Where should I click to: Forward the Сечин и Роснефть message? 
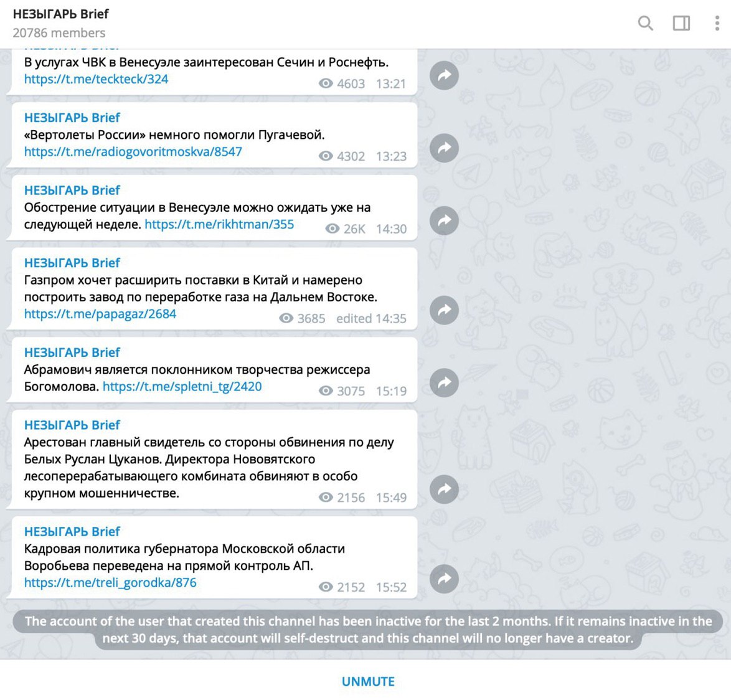[x=444, y=75]
